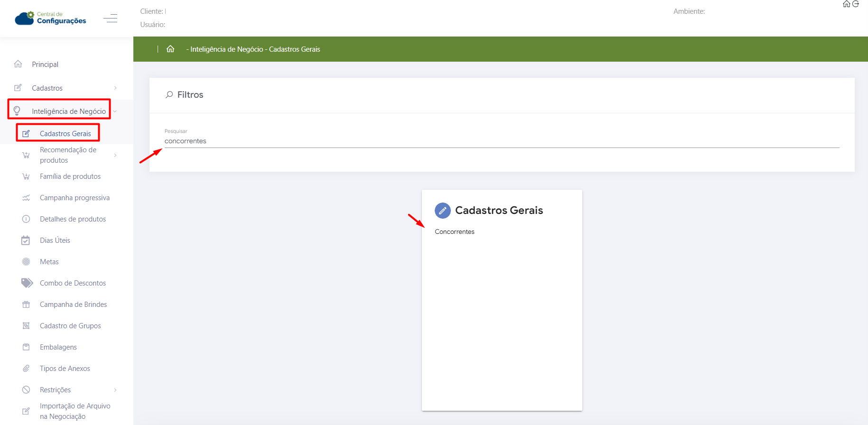Click the Central de Configurações cloud logo
This screenshot has height=425, width=868.
coord(50,18)
